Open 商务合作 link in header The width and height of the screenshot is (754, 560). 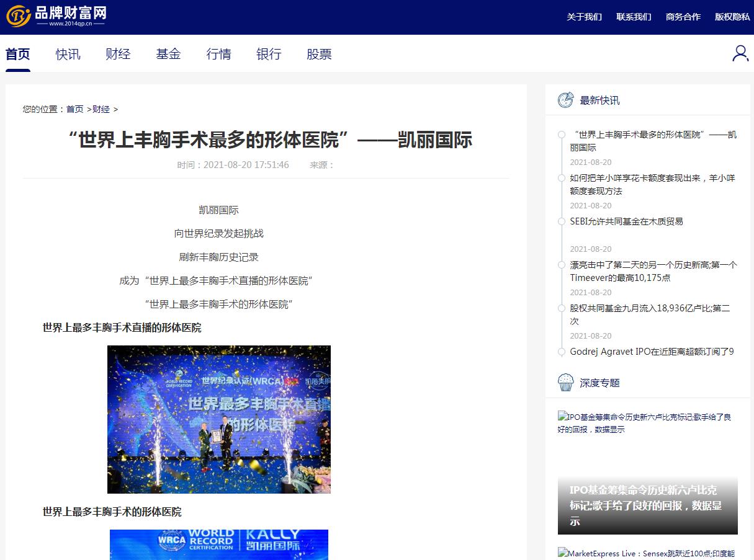coord(683,17)
